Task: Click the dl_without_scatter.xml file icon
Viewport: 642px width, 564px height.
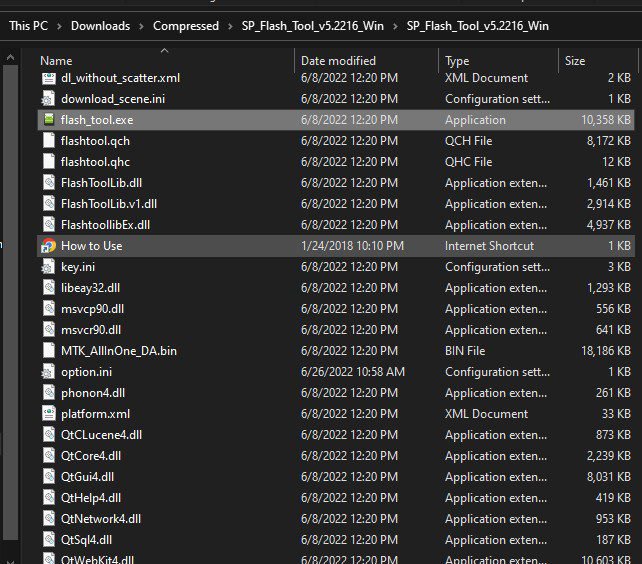Action: [49, 78]
